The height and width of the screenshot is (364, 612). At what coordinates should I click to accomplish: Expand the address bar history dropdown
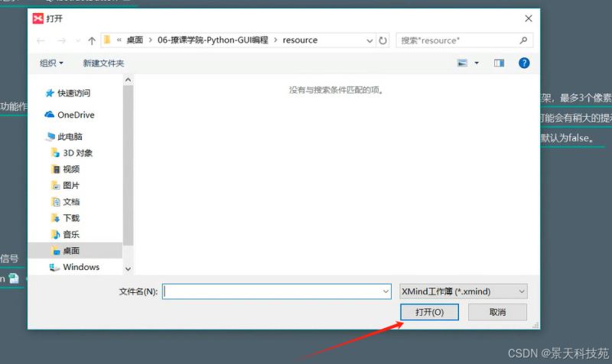point(369,41)
